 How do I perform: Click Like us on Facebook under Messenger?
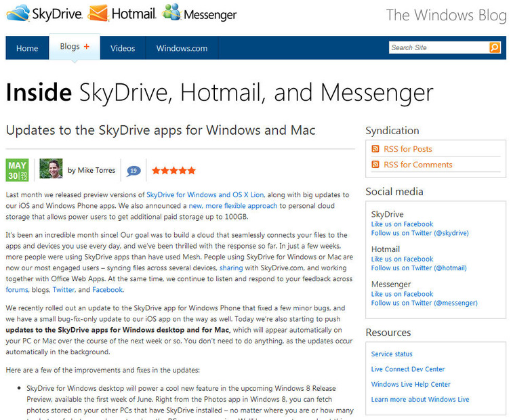pos(402,294)
